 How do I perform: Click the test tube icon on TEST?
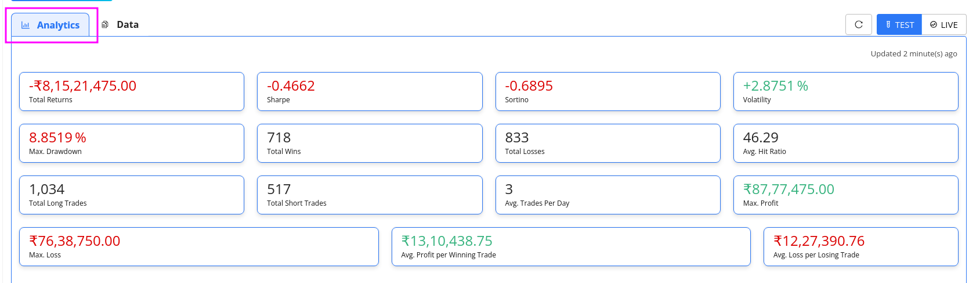[888, 24]
